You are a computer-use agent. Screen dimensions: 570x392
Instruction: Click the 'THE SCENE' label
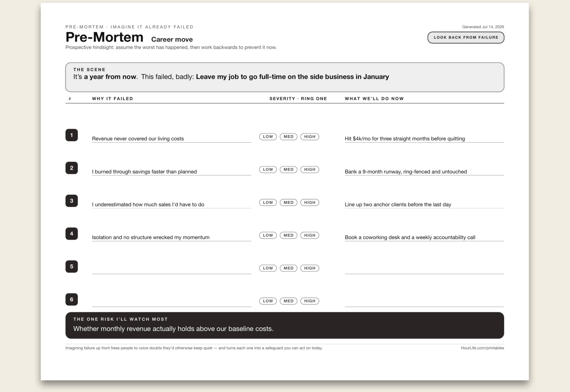tap(89, 70)
